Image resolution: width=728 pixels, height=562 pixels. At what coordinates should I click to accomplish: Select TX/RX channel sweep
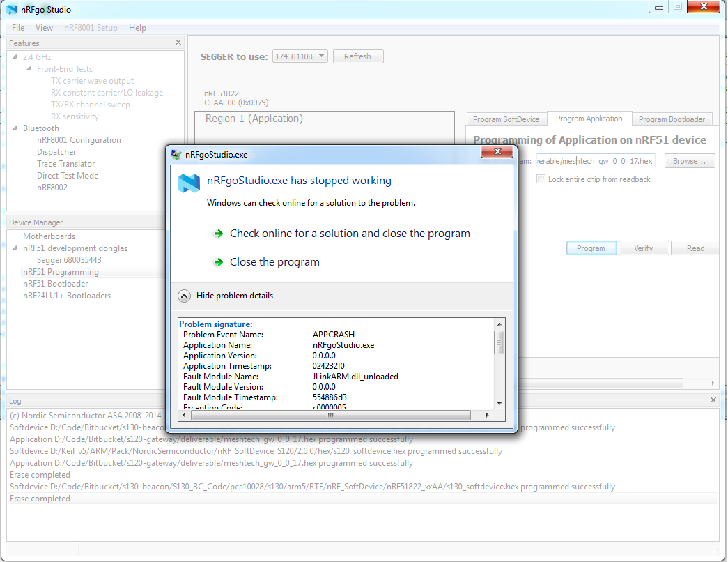[x=91, y=105]
